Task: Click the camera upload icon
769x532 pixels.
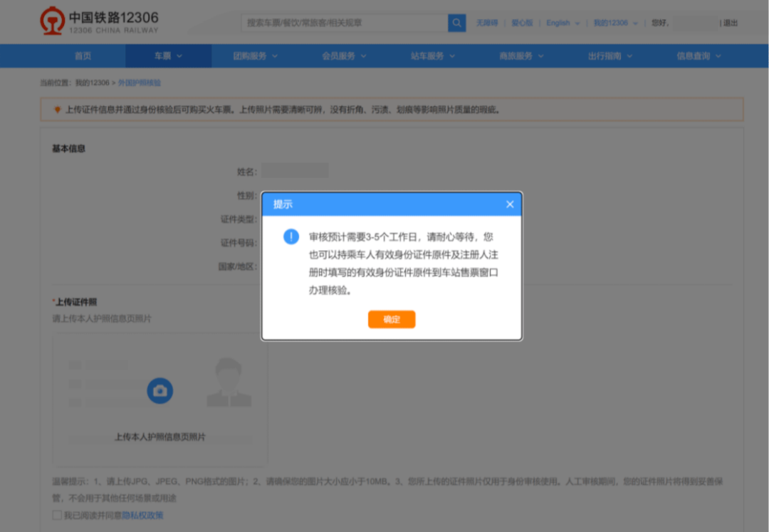Action: 159,390
